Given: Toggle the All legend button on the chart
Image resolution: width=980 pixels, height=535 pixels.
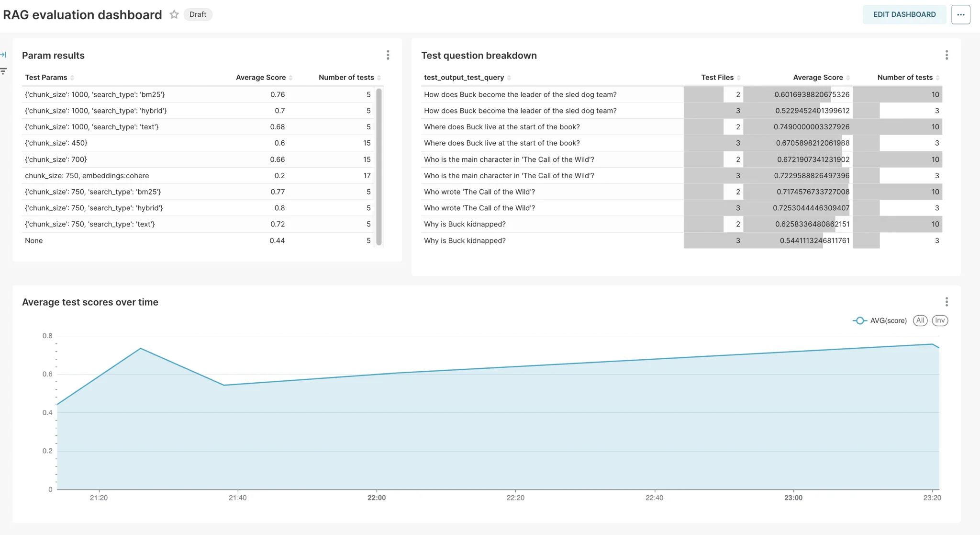Looking at the screenshot, I should coord(920,320).
